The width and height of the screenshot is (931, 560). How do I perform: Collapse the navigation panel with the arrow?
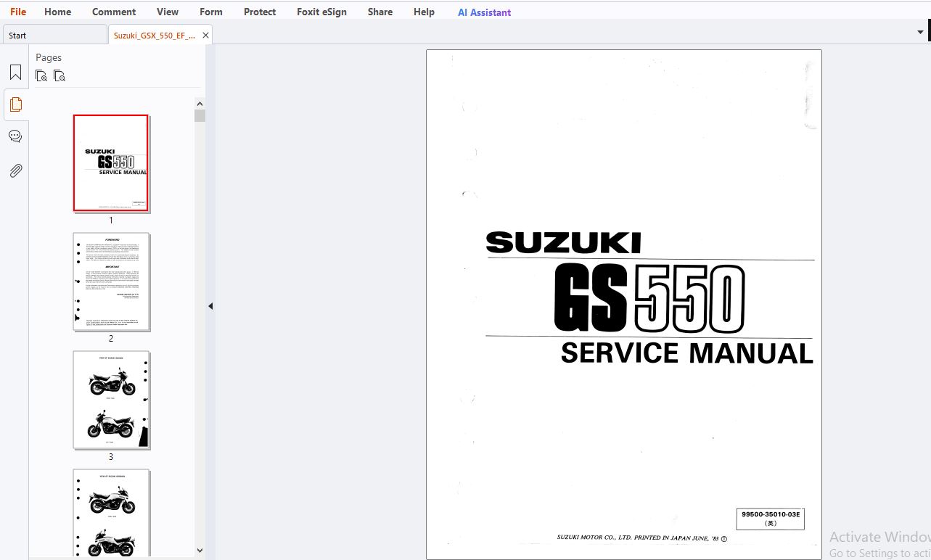tap(210, 306)
